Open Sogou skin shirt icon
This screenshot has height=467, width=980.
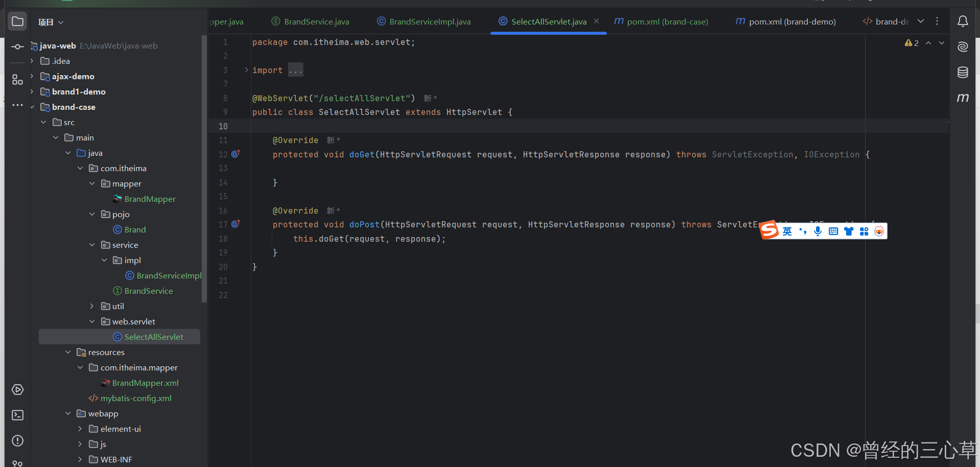coord(849,231)
